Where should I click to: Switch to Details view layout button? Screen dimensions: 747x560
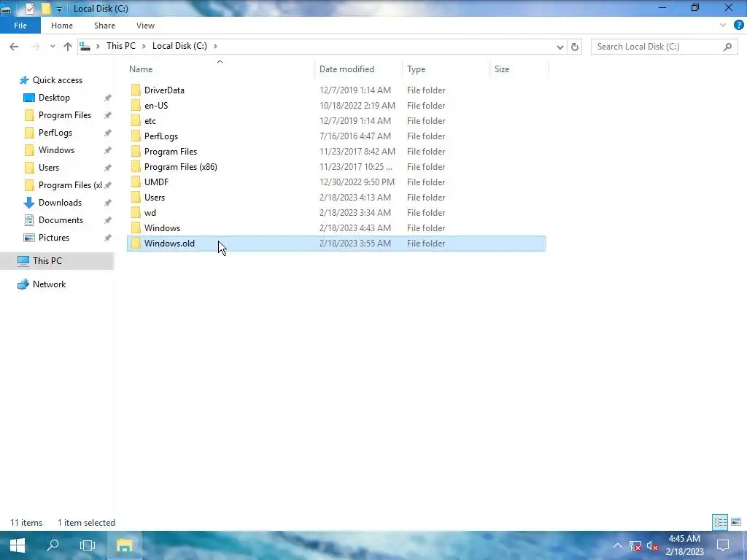(720, 522)
